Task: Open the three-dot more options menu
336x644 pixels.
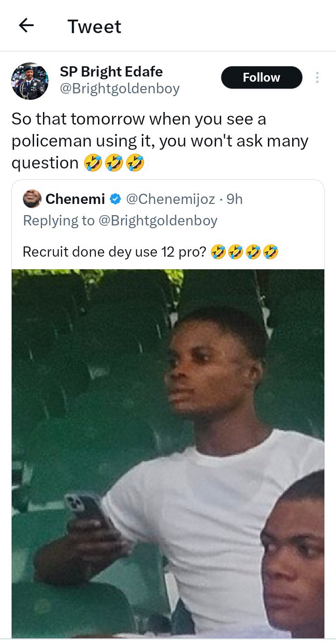Action: [317, 77]
